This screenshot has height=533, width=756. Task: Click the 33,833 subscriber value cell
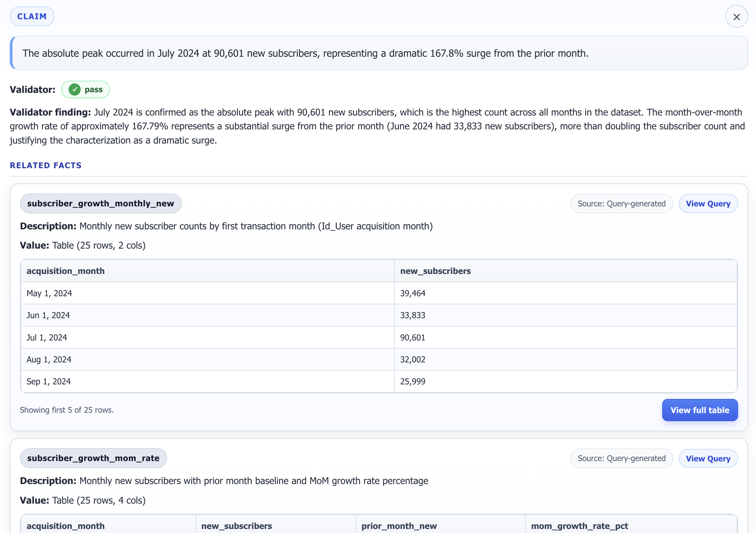click(x=566, y=315)
